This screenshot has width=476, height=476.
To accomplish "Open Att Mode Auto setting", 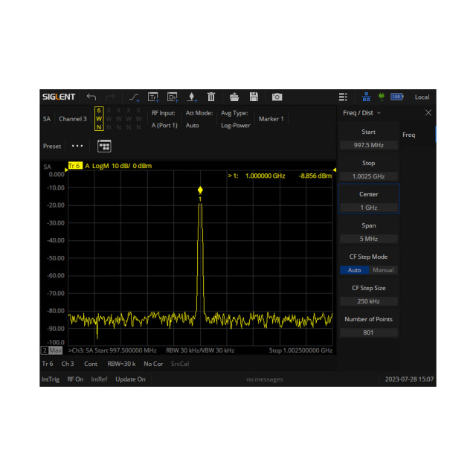I will (199, 119).
